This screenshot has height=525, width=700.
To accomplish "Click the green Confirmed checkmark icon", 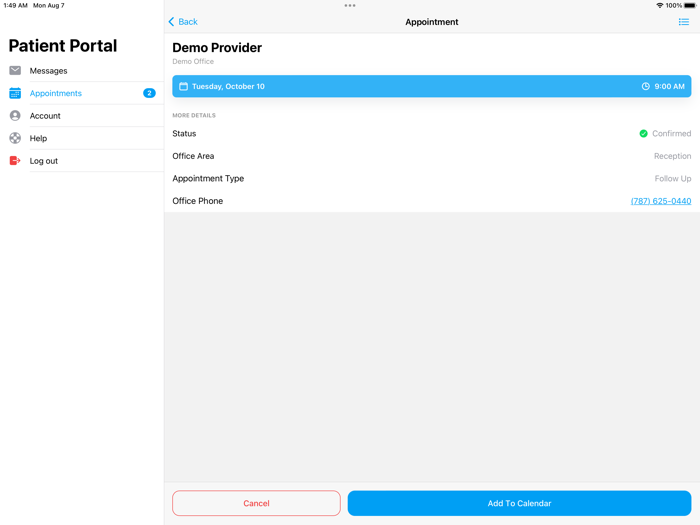I will point(643,133).
